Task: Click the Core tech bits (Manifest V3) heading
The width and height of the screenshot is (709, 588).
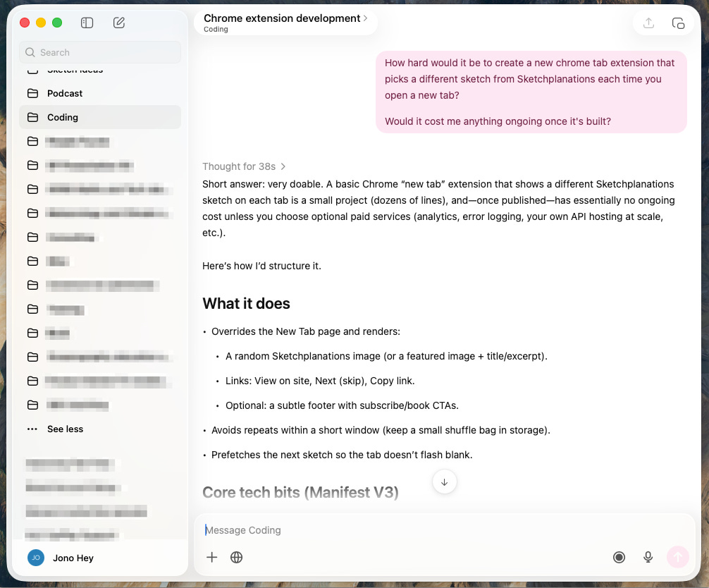Action: click(x=300, y=492)
